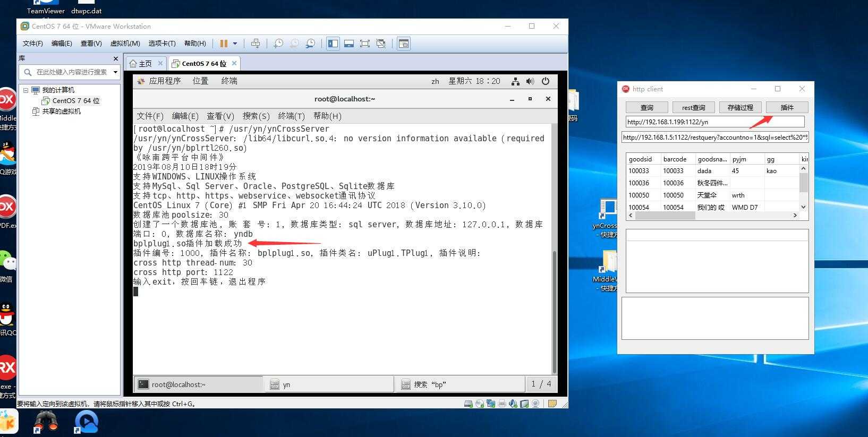This screenshot has height=437, width=868.
Task: Click the hard disk device status icon
Action: (x=468, y=404)
